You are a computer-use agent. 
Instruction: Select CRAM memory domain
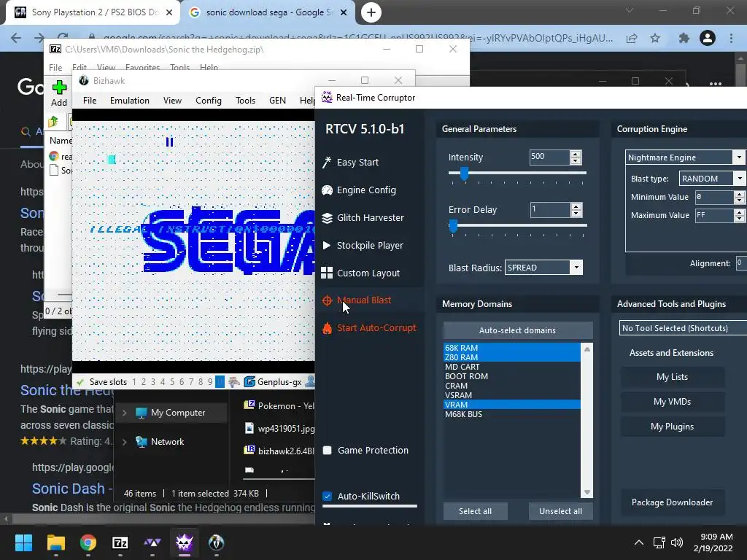[x=511, y=386]
